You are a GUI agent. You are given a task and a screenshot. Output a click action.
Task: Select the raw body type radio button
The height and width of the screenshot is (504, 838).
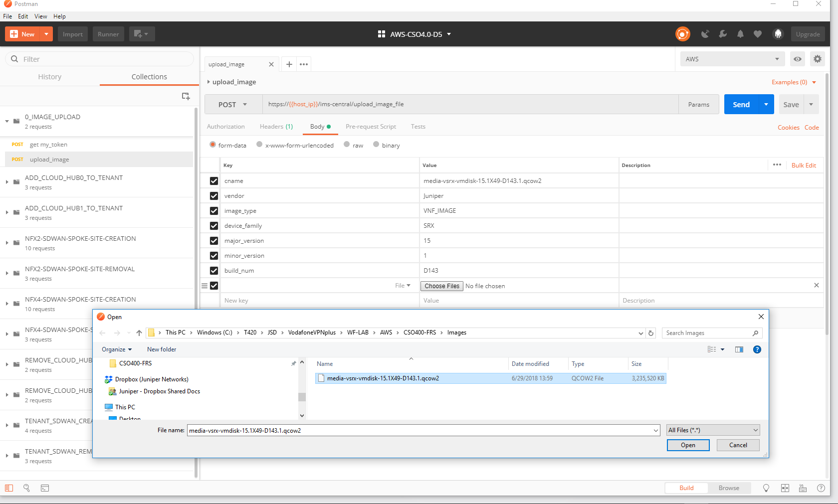coord(347,145)
